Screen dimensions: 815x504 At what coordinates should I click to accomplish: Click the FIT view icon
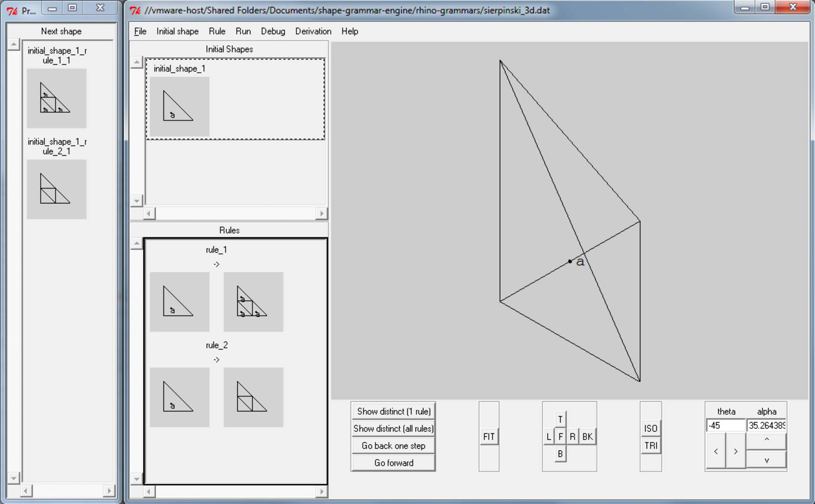pyautogui.click(x=489, y=436)
